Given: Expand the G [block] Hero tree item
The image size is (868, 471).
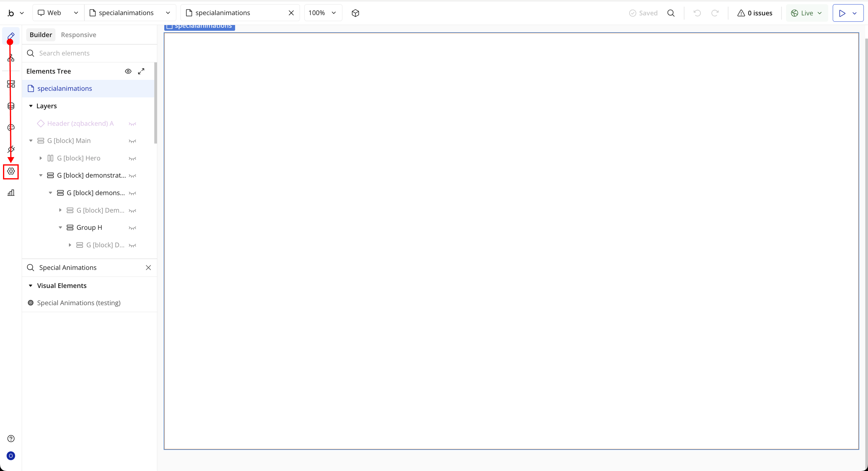Looking at the screenshot, I should click(x=40, y=158).
